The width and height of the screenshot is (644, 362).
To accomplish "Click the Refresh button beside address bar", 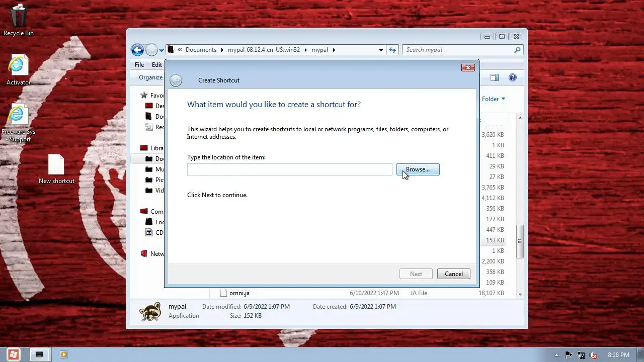I will pos(392,50).
